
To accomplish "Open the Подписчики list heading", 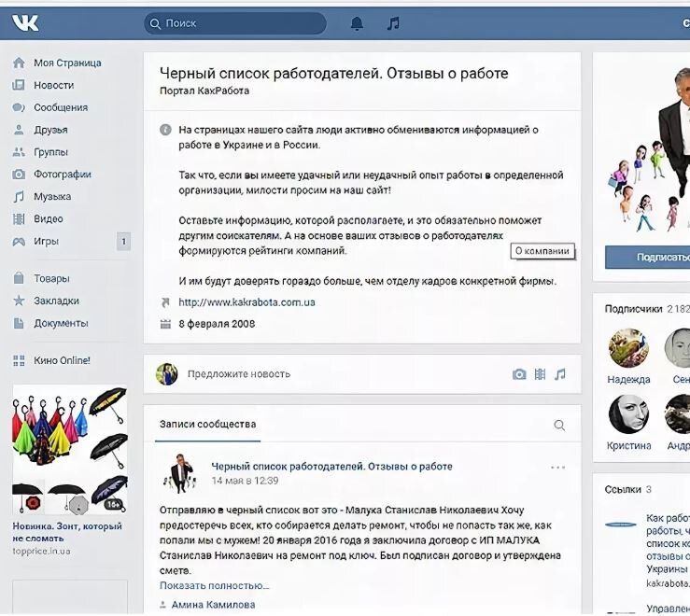I will point(633,309).
